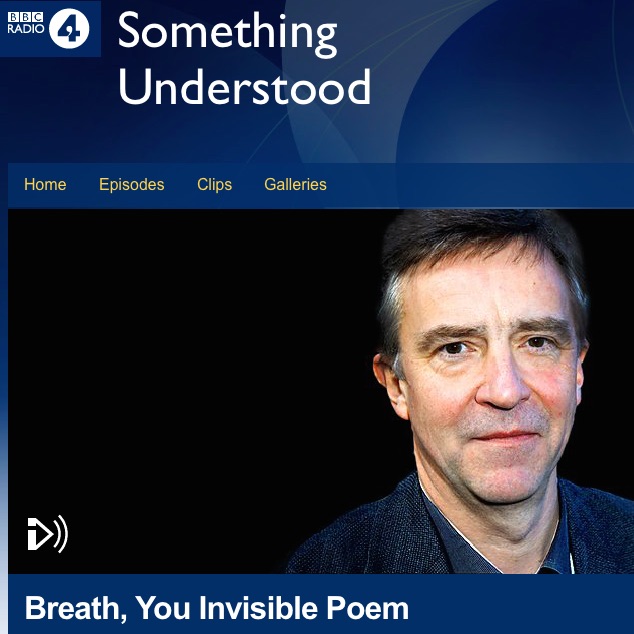Click the word Understood in the heading
The width and height of the screenshot is (634, 634).
pos(244,87)
